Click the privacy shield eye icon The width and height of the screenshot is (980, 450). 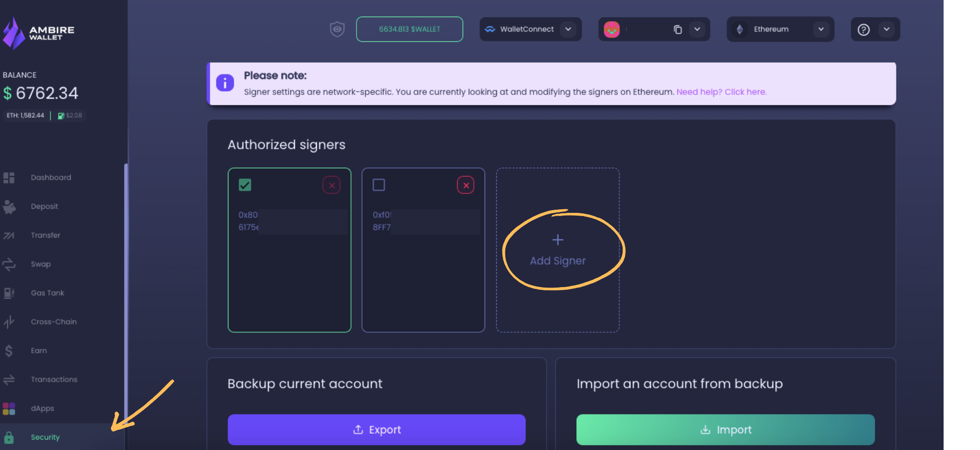click(x=337, y=29)
